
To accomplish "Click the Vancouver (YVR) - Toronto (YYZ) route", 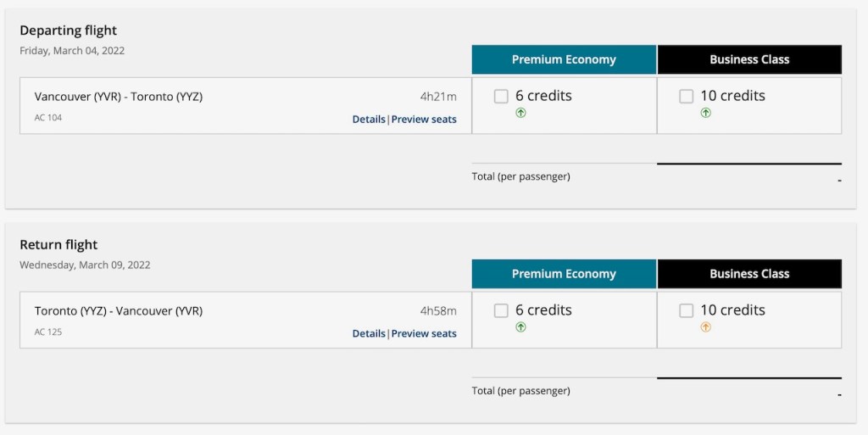I will 119,97.
